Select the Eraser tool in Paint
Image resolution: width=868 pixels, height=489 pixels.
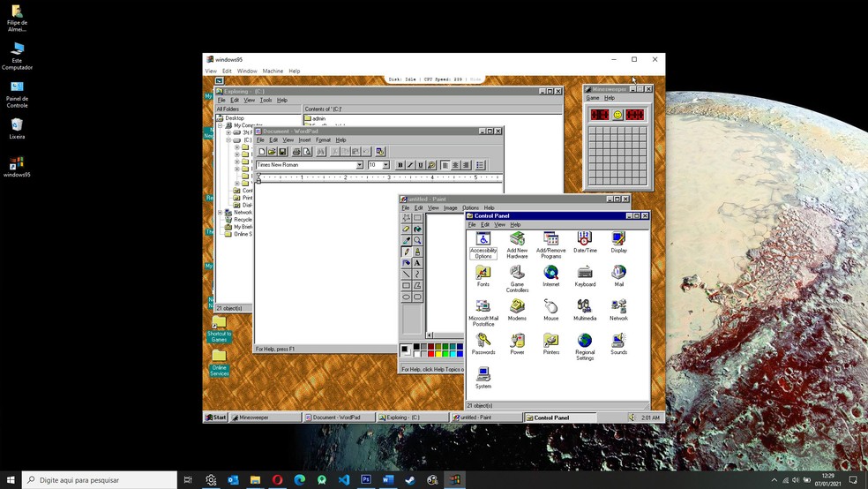pos(407,229)
